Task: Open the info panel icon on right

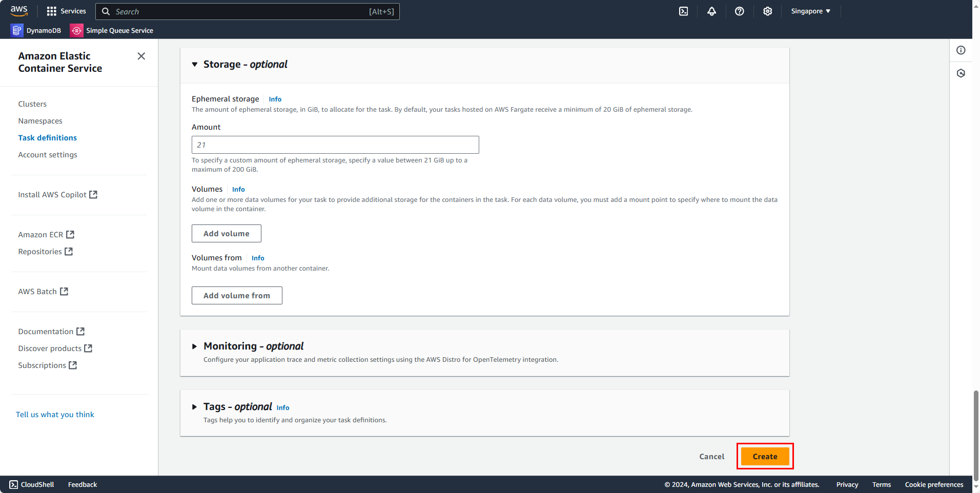Action: click(961, 50)
